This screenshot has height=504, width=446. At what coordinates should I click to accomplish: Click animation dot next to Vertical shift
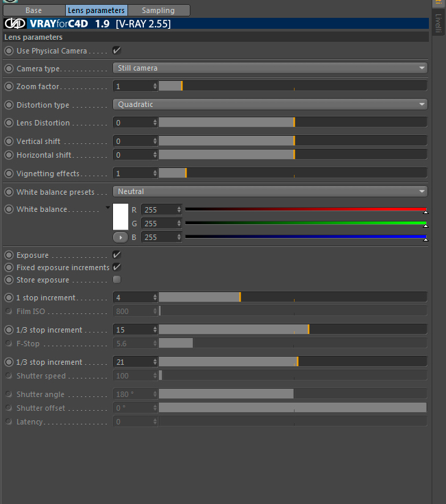(9, 141)
